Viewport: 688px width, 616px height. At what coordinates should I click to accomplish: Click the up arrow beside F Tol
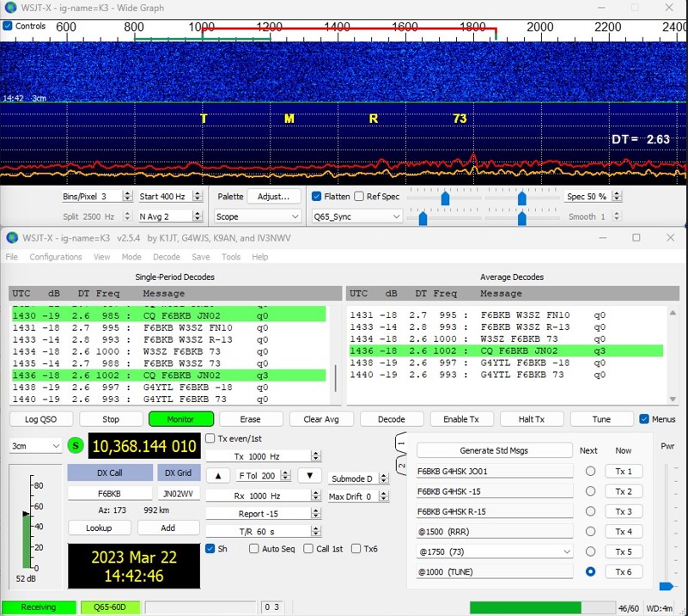click(218, 476)
